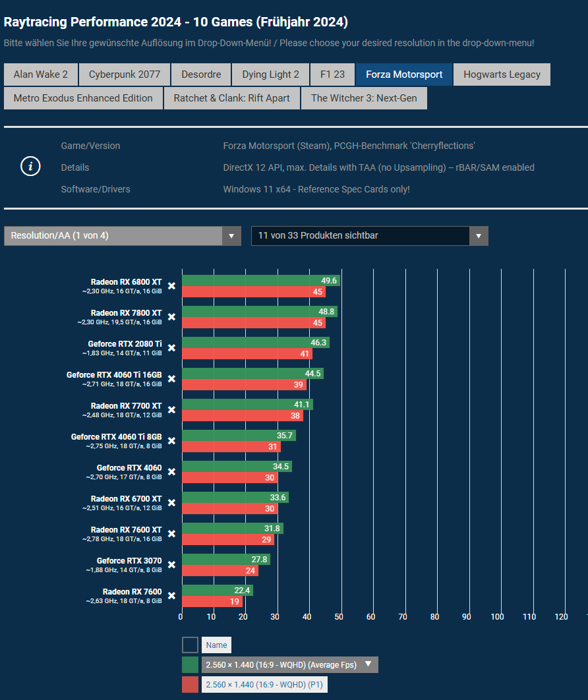Remove Geforce RTX 4060 Ti 16GB entry
Screen dimensions: 588x700
171,379
